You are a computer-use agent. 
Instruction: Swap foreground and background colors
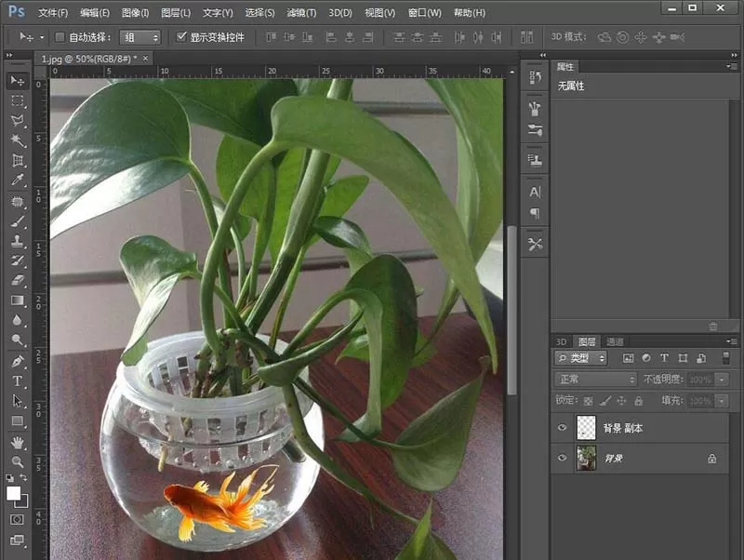[24, 477]
